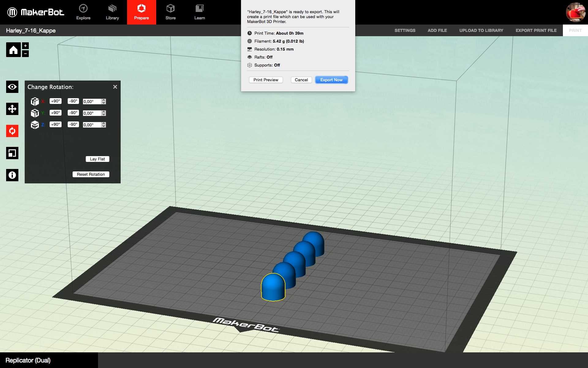Image resolution: width=588 pixels, height=368 pixels.
Task: Open the Library section
Action: click(x=112, y=12)
